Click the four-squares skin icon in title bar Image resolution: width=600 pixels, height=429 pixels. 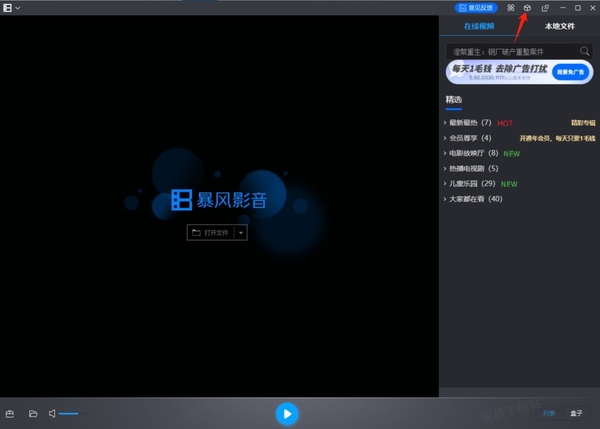click(x=510, y=8)
